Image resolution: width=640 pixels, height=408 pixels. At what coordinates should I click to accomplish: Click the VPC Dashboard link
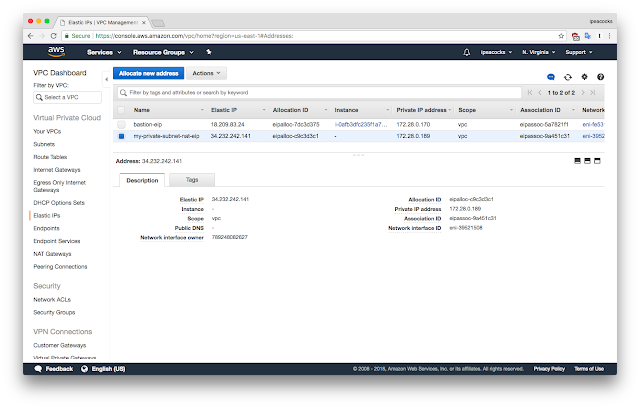coord(60,73)
